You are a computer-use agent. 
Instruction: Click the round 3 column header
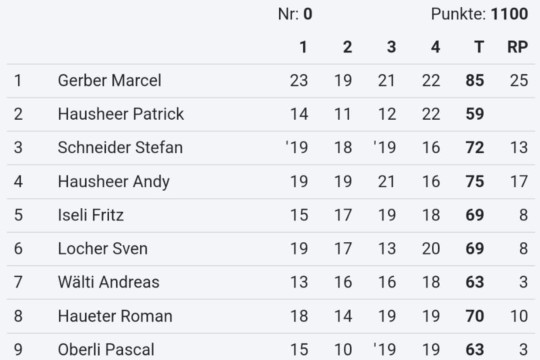click(x=391, y=47)
